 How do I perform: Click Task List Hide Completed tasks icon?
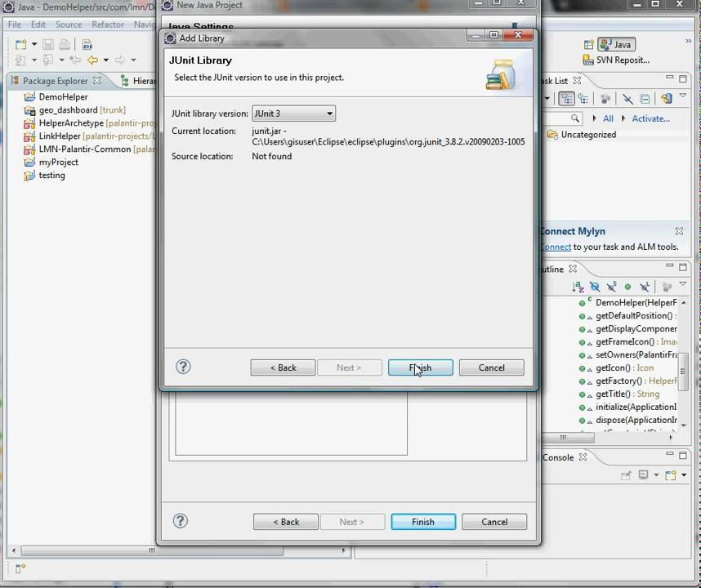[627, 98]
